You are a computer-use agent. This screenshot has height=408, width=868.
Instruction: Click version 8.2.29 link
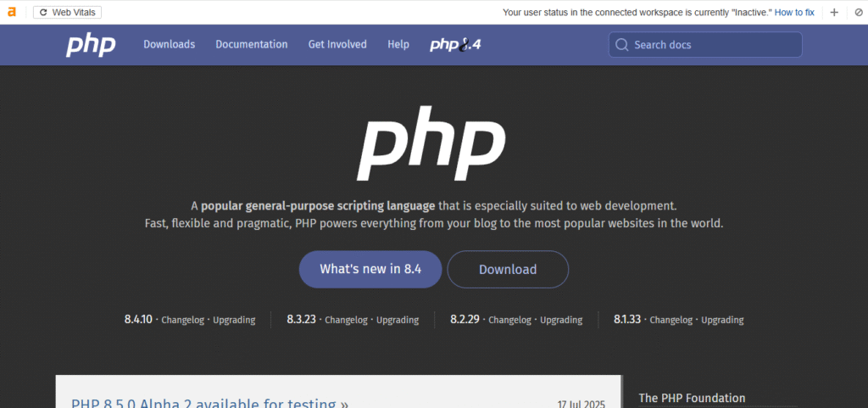465,320
